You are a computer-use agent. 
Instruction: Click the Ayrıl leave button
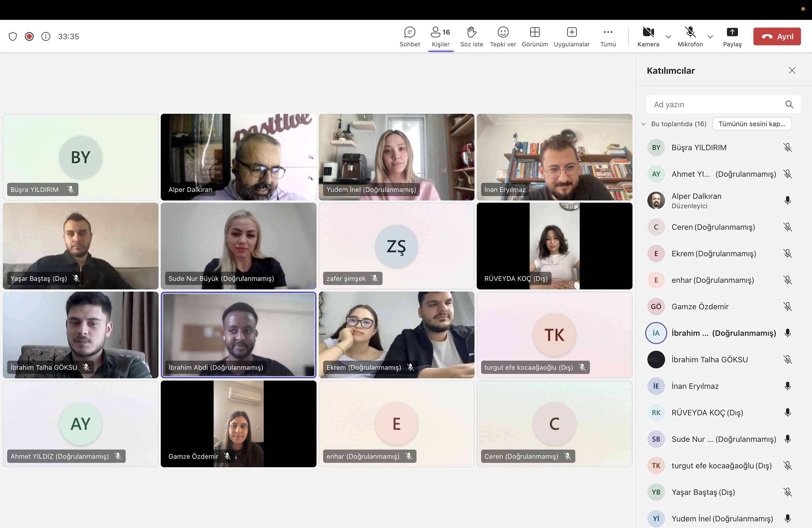point(777,36)
